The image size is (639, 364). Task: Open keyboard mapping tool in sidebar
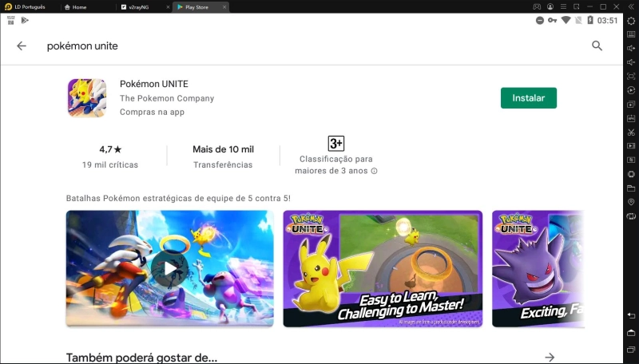(x=631, y=34)
